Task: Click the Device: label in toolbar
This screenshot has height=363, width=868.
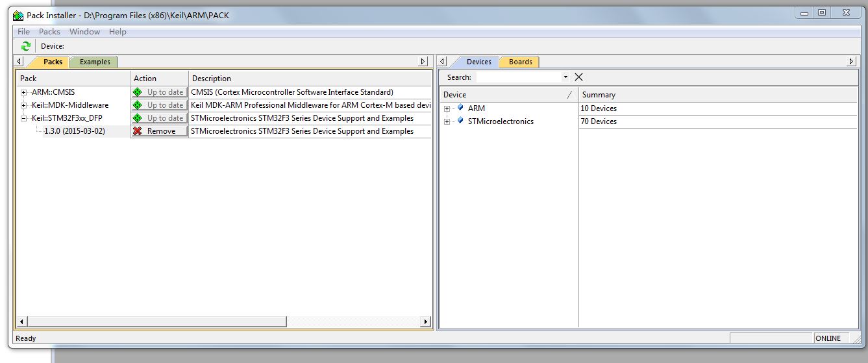Action: [x=53, y=46]
